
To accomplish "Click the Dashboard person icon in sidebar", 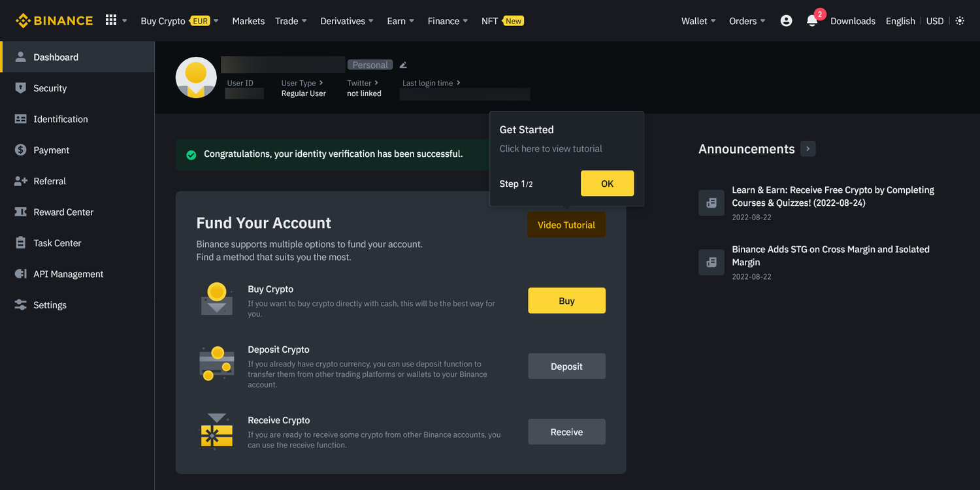I will coord(21,57).
